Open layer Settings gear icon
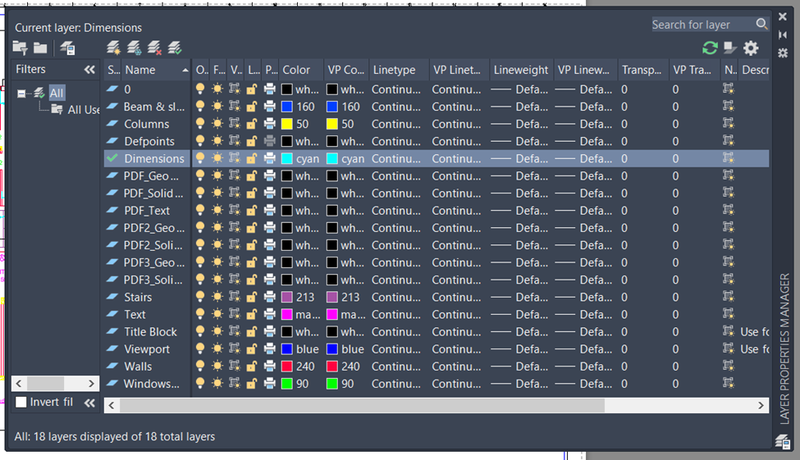This screenshot has height=460, width=800. (751, 48)
